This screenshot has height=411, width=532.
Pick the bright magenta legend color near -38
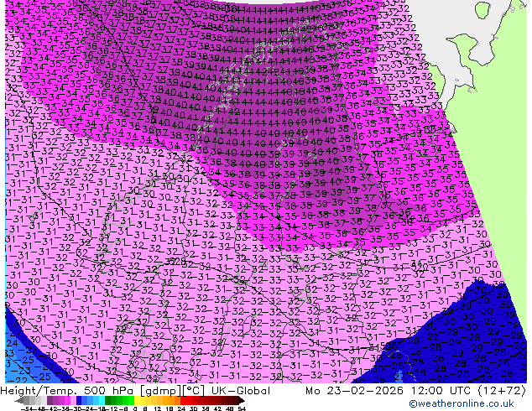pyautogui.click(x=67, y=401)
